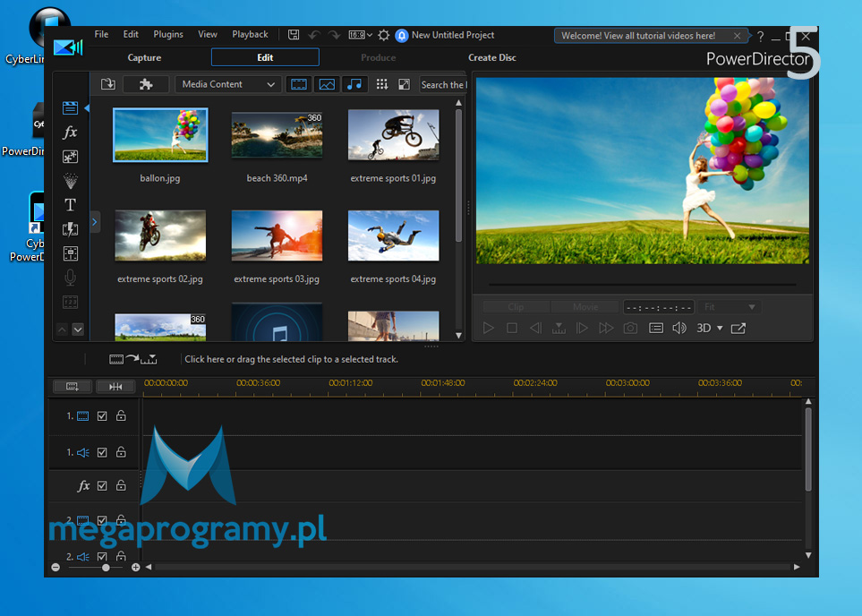Zoom out the timeline with minus

click(x=55, y=567)
